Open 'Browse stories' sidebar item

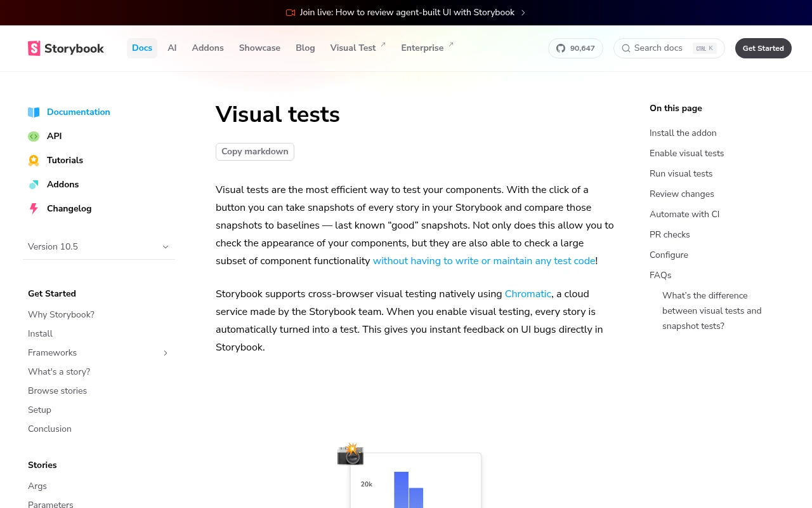(57, 391)
